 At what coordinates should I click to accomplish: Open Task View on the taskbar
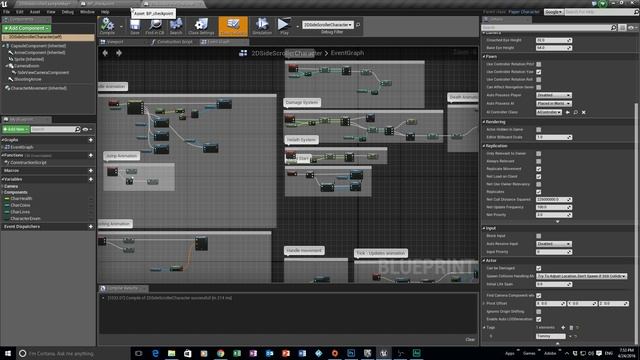[139, 353]
